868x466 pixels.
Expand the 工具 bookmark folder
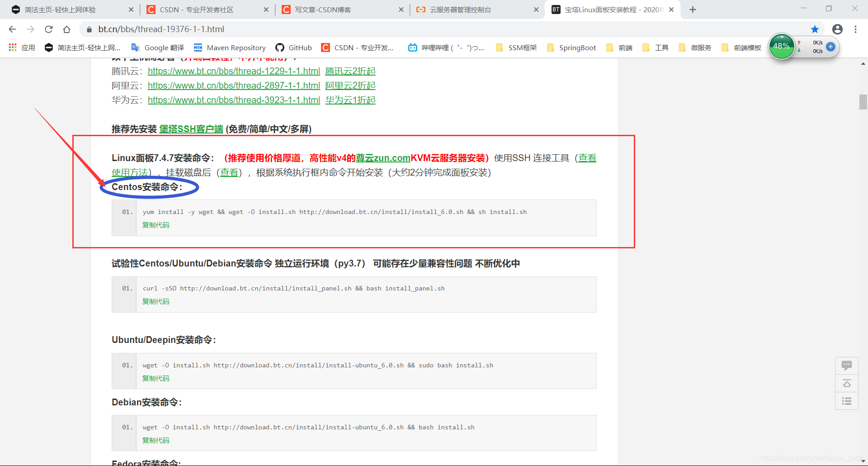(x=656, y=48)
